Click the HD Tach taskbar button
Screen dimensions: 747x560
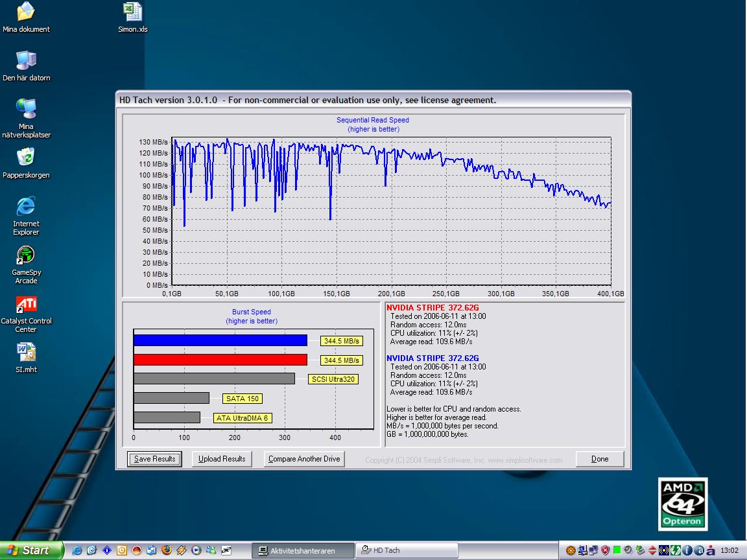407,551
